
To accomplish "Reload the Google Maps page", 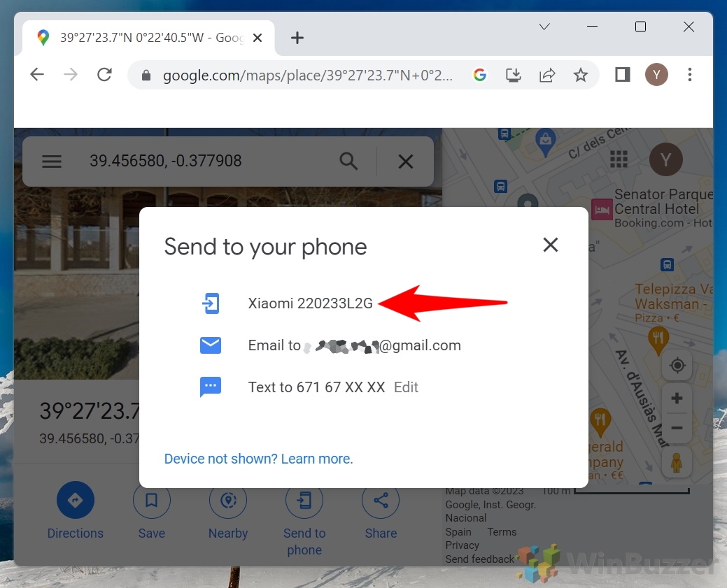I will coord(104,75).
